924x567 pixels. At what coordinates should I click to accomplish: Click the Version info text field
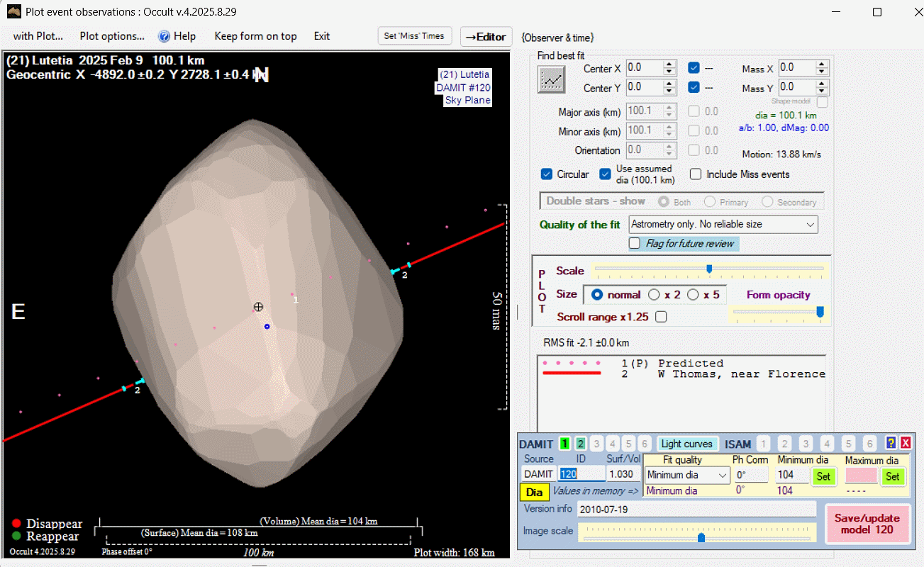[x=696, y=509]
